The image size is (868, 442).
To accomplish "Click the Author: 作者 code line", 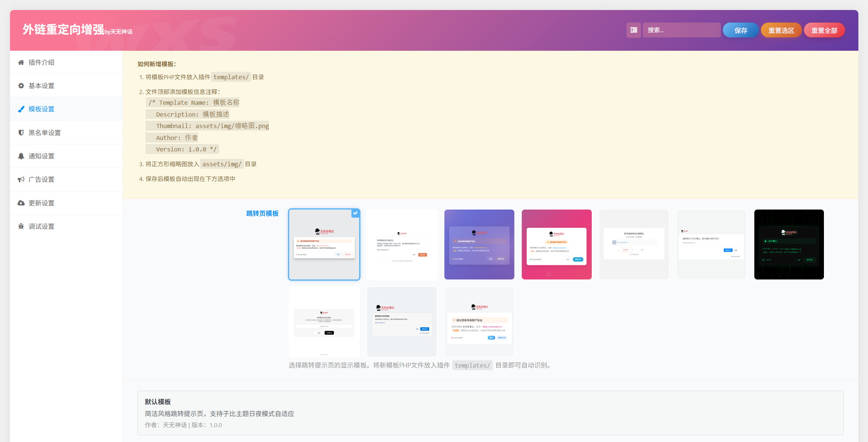I will (x=172, y=138).
